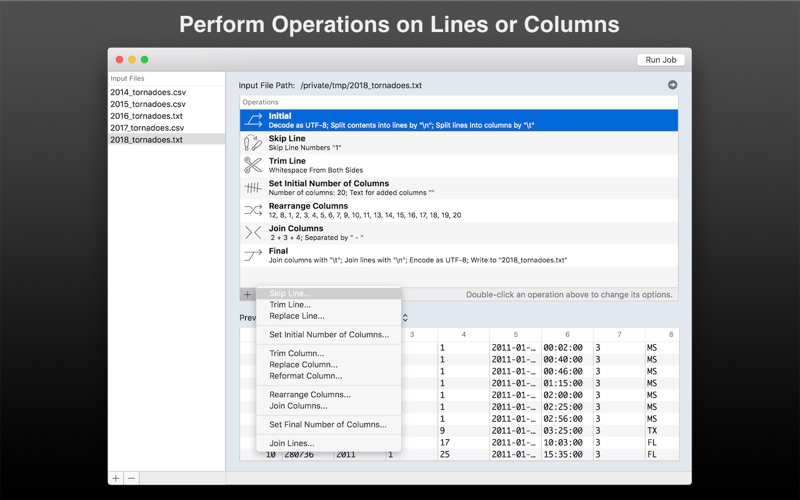Choose Replace Column... from the popup menu
800x500 pixels.
(x=329, y=364)
